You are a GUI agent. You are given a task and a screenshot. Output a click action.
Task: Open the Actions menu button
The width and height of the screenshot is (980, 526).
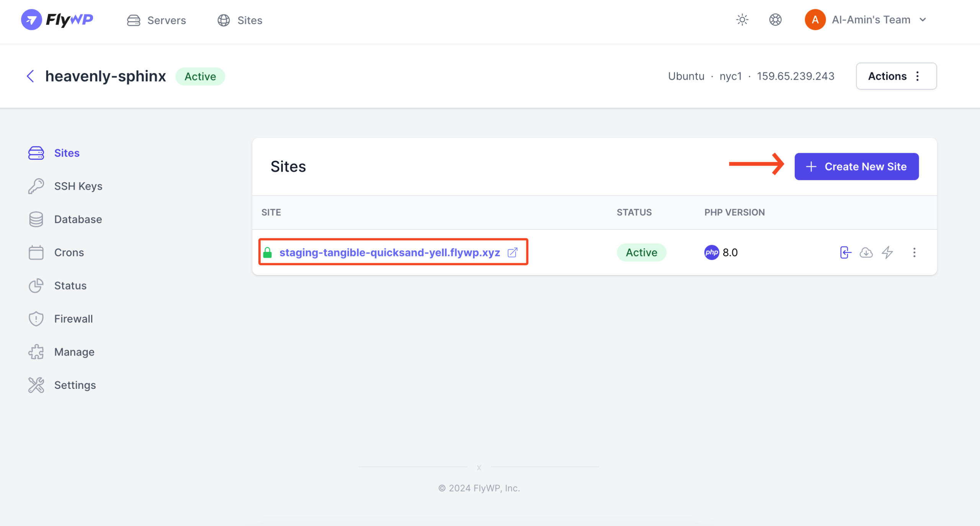point(896,76)
